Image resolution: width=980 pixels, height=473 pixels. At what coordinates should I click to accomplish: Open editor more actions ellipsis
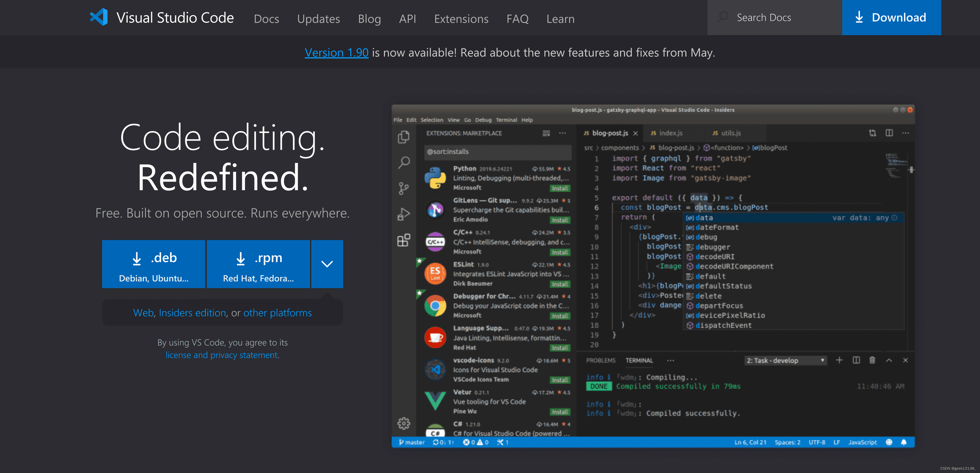pyautogui.click(x=905, y=133)
